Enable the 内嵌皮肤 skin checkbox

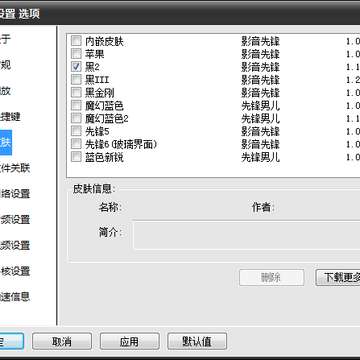(76, 41)
